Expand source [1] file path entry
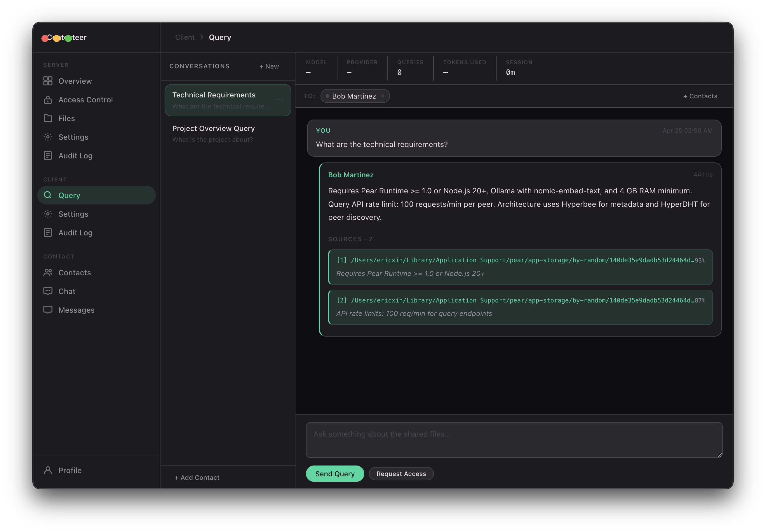The height and width of the screenshot is (532, 766). point(520,267)
